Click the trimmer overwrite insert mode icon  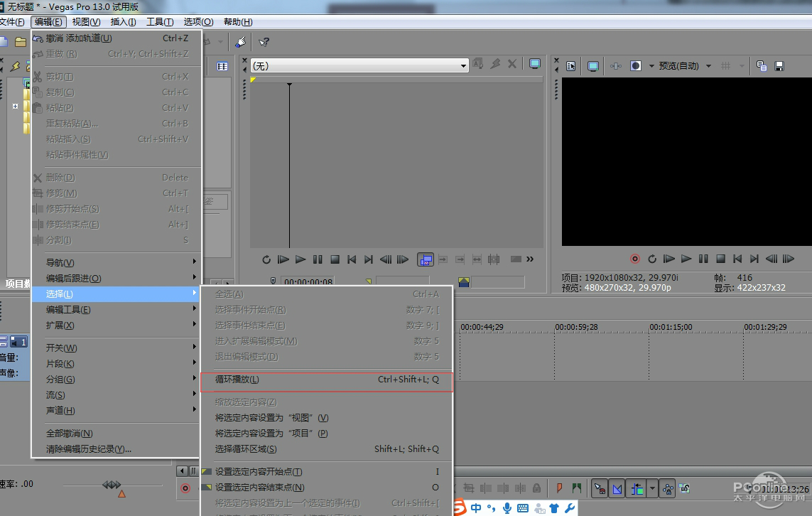425,259
